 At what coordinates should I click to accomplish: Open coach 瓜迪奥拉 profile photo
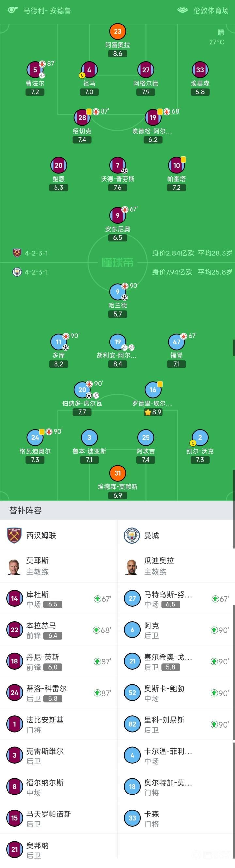coord(132,566)
